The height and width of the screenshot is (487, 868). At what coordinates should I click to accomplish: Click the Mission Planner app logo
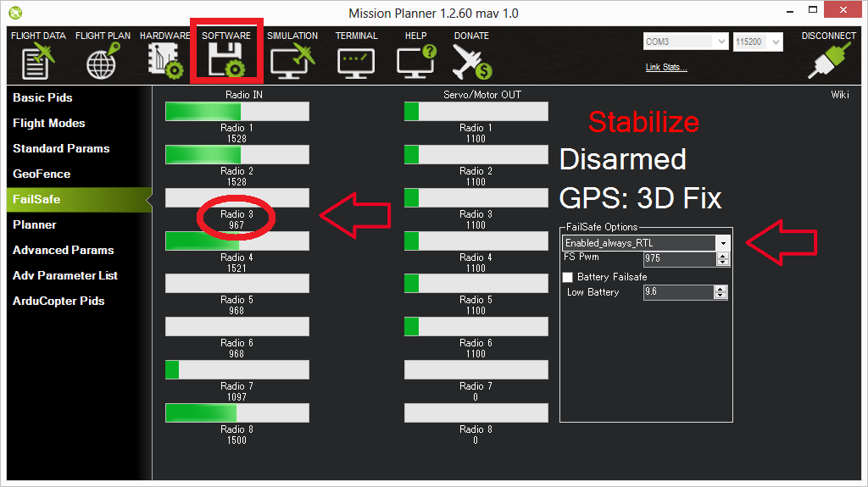pyautogui.click(x=15, y=12)
